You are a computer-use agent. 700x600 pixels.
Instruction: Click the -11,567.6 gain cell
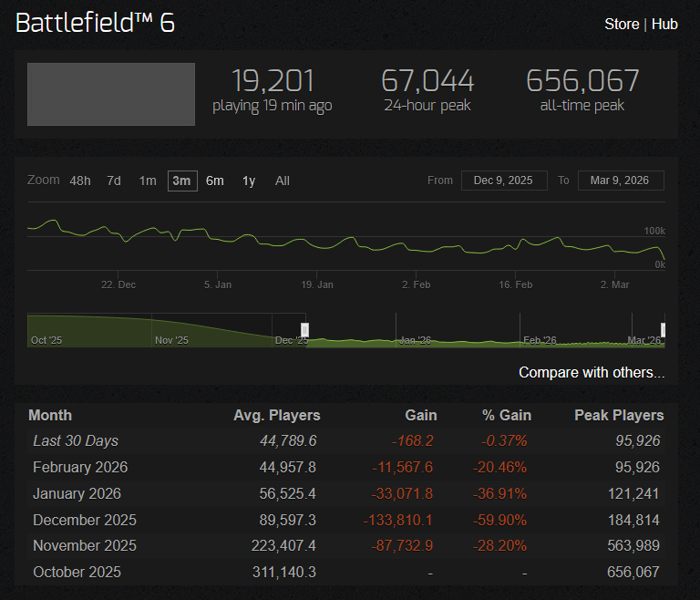point(403,467)
